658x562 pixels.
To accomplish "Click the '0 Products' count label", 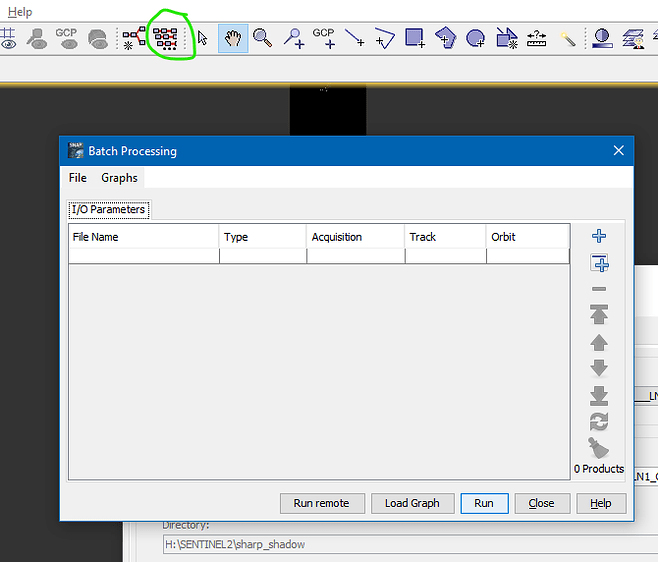I will [x=599, y=469].
